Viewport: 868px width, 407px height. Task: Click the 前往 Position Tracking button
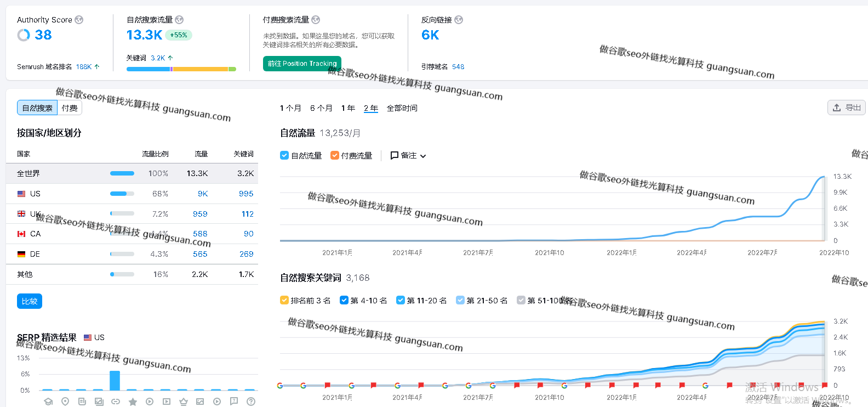pos(302,64)
